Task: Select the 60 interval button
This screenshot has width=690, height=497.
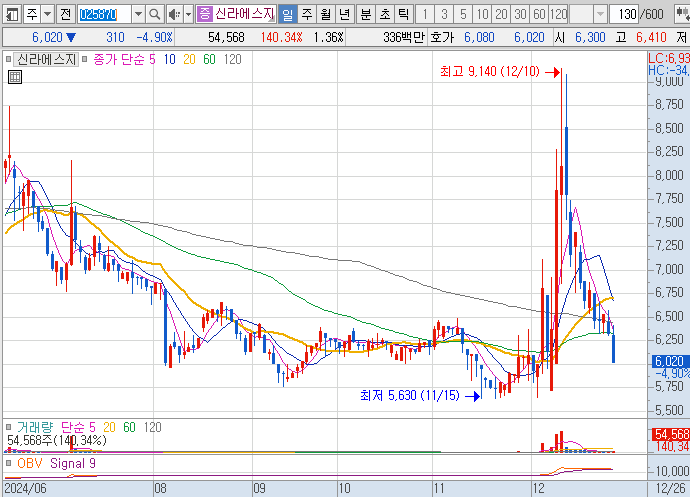Action: tap(539, 15)
